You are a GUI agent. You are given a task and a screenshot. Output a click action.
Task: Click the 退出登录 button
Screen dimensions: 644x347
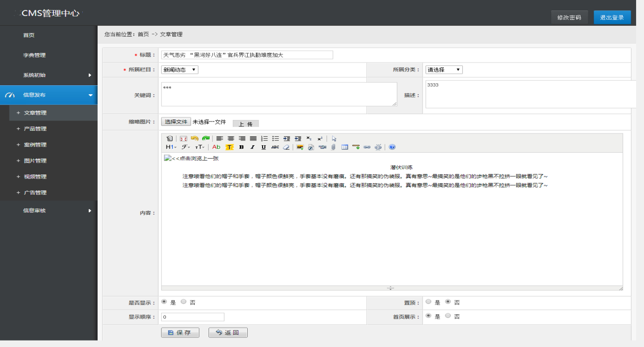(x=612, y=17)
